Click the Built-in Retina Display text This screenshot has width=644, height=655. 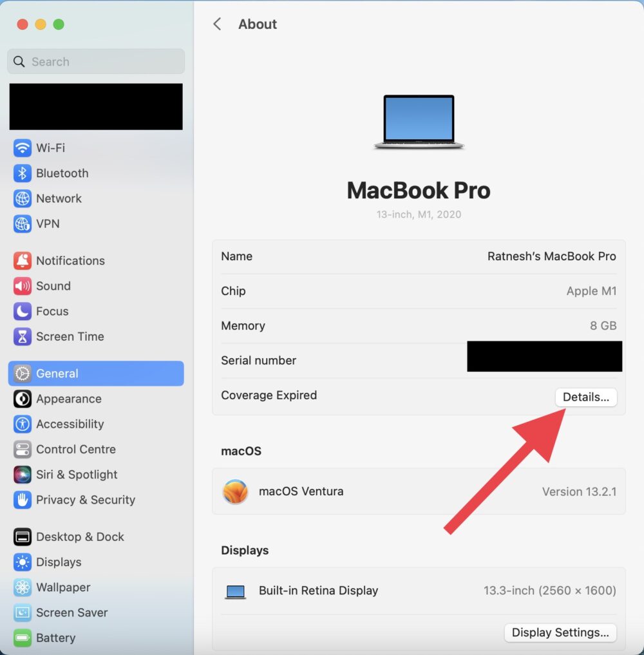318,591
